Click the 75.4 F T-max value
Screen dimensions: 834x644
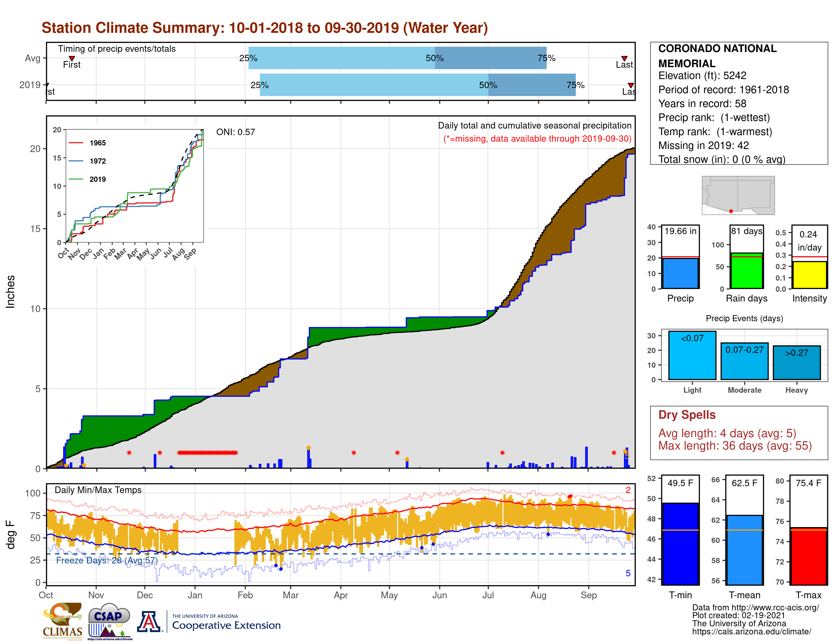(808, 483)
